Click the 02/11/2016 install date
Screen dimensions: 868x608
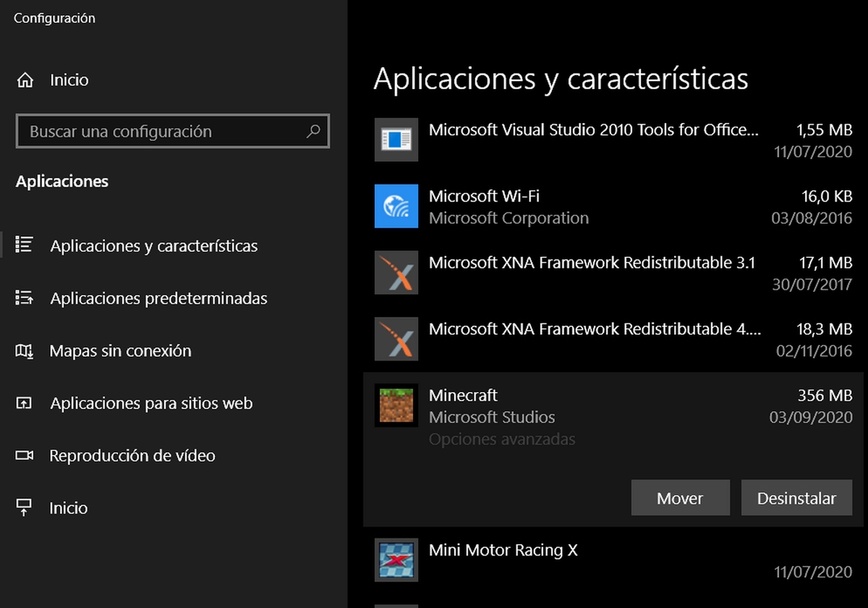click(x=814, y=351)
